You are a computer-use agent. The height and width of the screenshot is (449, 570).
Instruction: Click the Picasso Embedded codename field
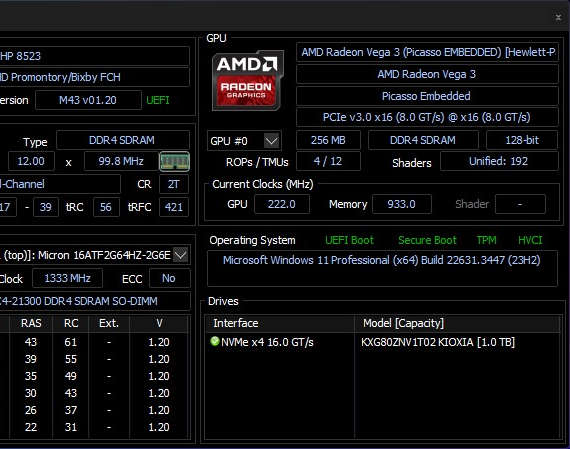tap(427, 96)
